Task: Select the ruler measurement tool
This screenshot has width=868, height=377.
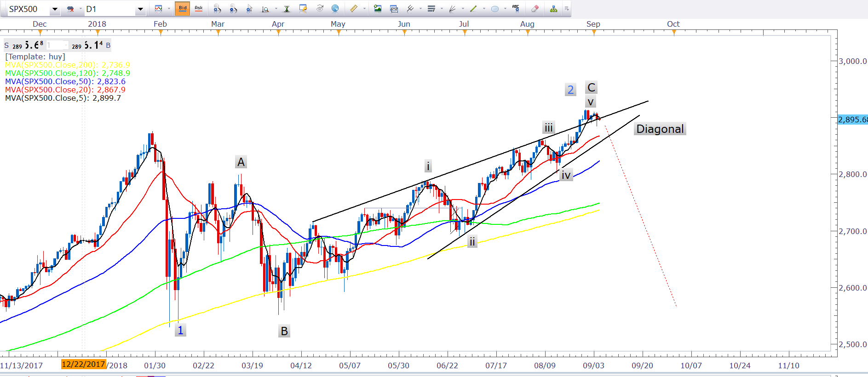Action: tap(353, 9)
